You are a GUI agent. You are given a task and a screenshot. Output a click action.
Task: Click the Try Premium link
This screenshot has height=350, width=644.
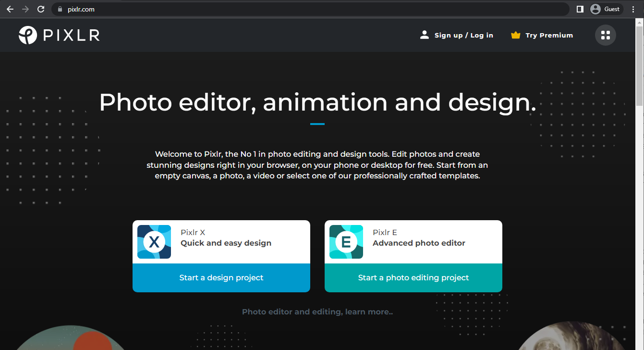click(x=549, y=35)
